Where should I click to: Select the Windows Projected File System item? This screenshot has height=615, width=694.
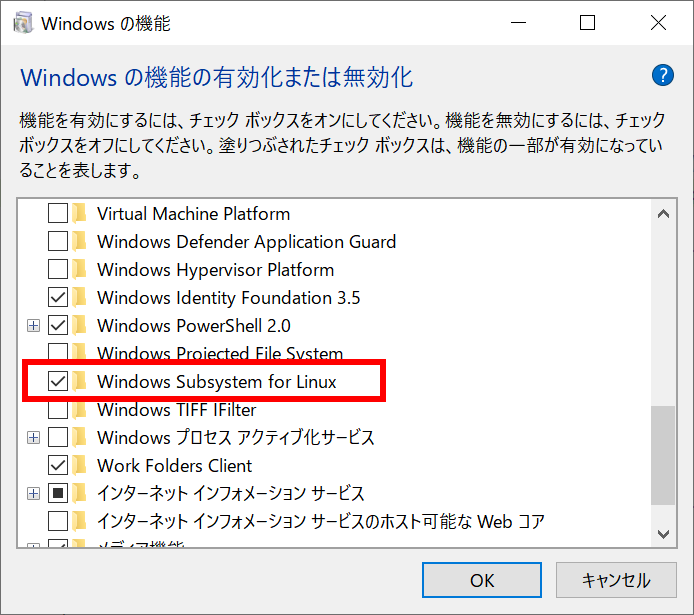[219, 353]
